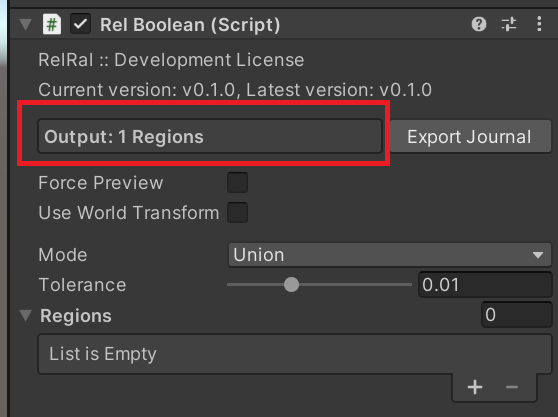Open the three-dot component context menu
Screen dimensions: 558x417
(x=539, y=24)
